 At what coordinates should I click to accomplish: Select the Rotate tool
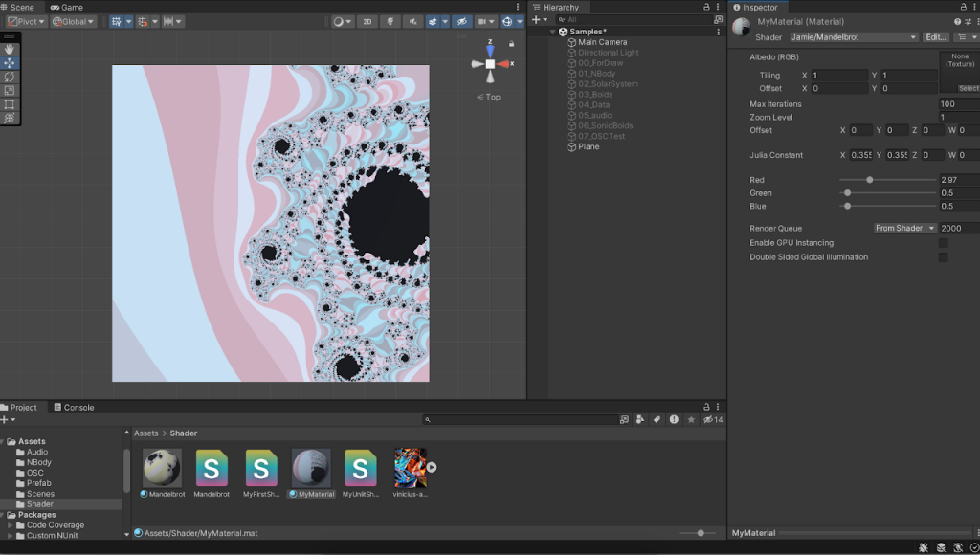(x=10, y=77)
